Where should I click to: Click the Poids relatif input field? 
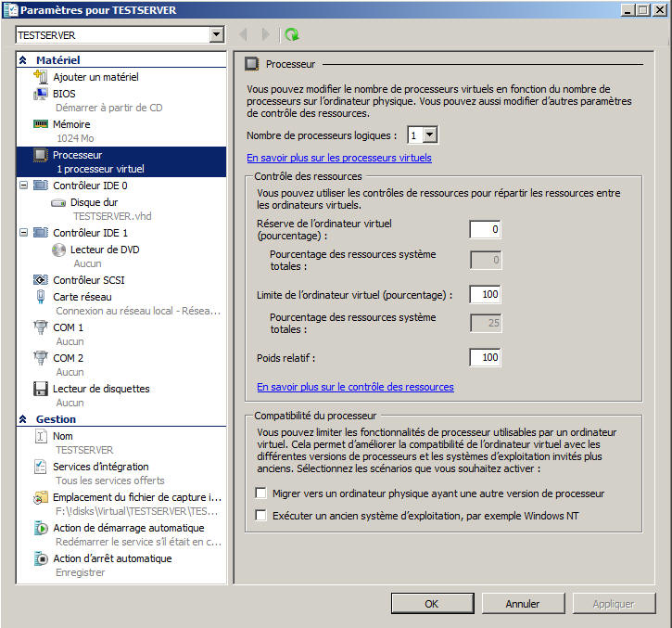[x=485, y=357]
